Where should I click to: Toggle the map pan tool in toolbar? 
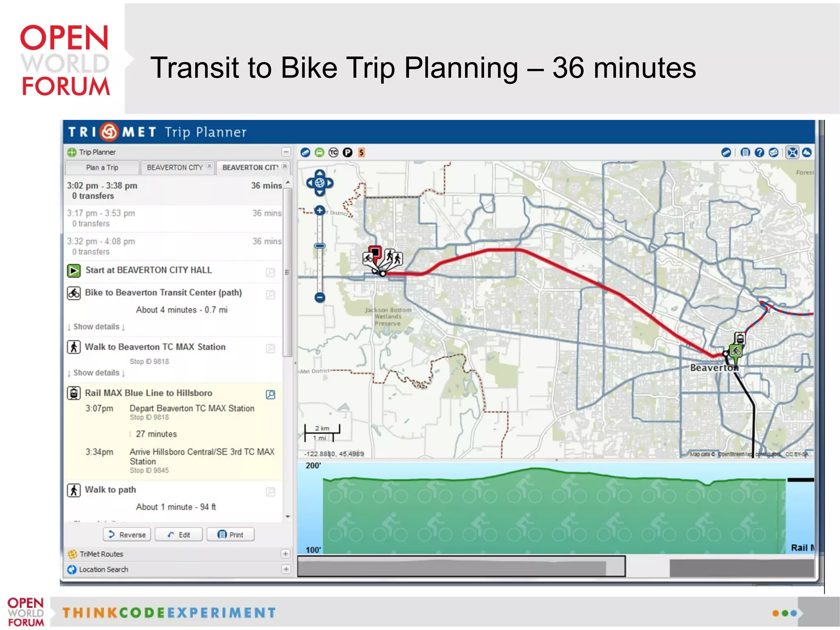(x=792, y=153)
